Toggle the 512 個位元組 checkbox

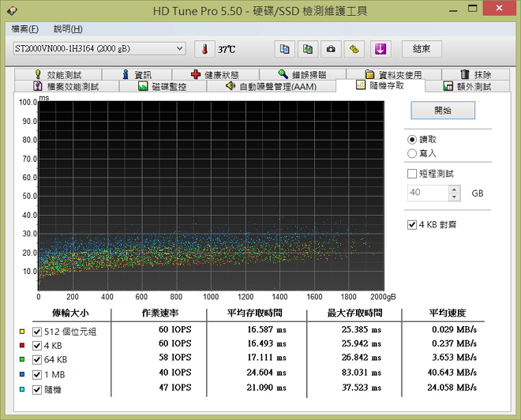[x=37, y=332]
